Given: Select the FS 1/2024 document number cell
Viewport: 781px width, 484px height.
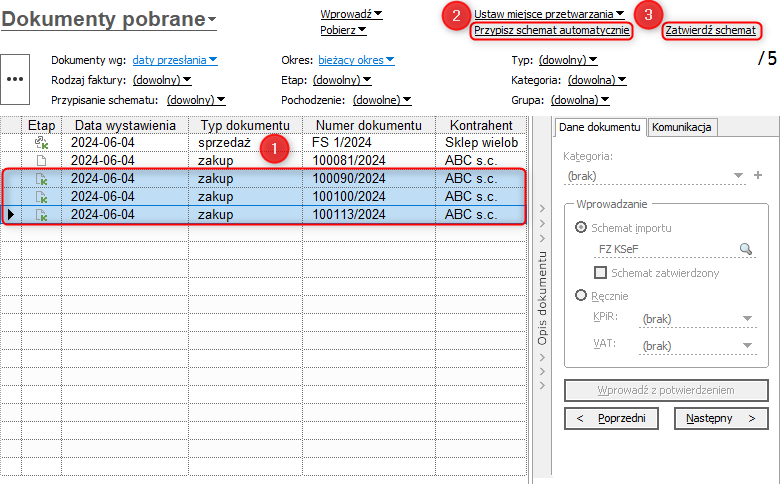Looking at the screenshot, I should (369, 143).
